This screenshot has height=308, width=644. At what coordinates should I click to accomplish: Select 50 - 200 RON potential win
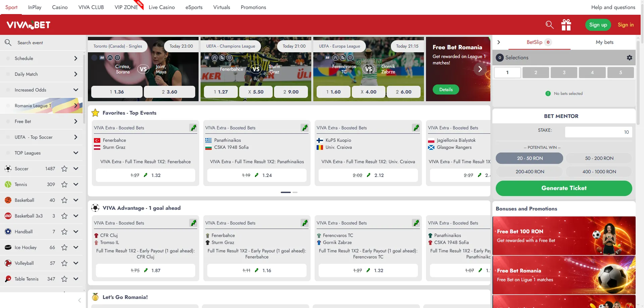tap(599, 158)
